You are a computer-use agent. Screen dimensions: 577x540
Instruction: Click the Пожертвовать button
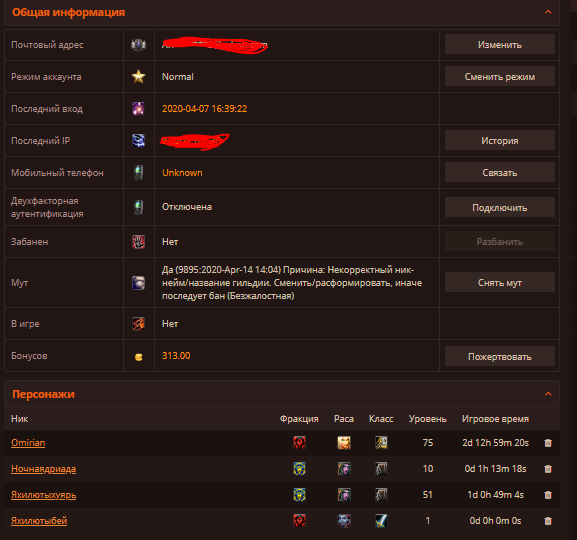click(x=500, y=356)
